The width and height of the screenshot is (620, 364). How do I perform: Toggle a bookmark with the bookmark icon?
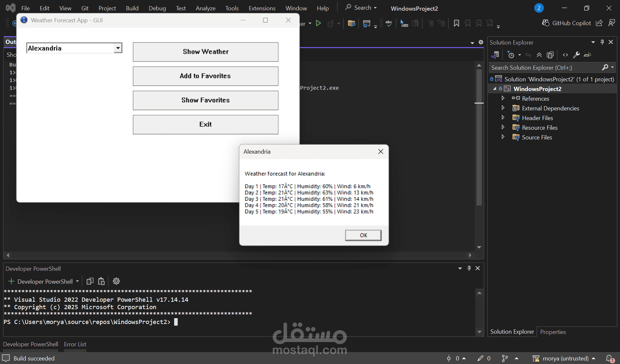tap(456, 23)
